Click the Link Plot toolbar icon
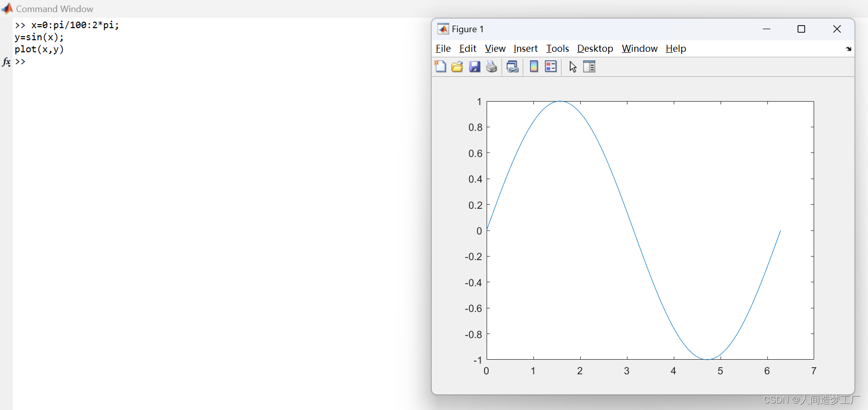The image size is (868, 410). coord(513,66)
